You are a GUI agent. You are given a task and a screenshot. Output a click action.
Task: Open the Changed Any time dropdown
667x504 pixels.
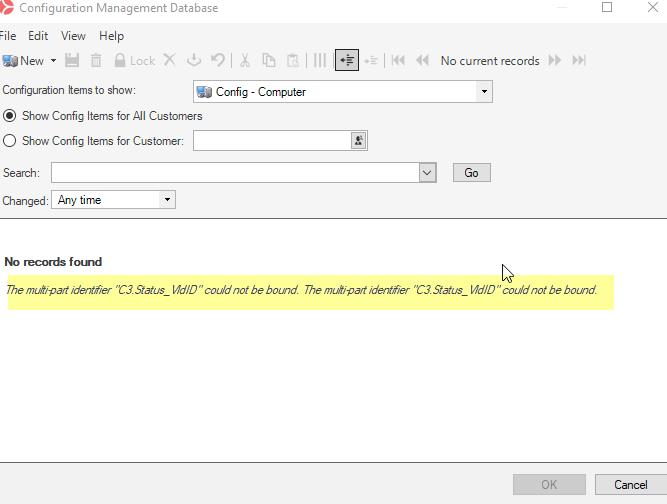click(x=167, y=200)
